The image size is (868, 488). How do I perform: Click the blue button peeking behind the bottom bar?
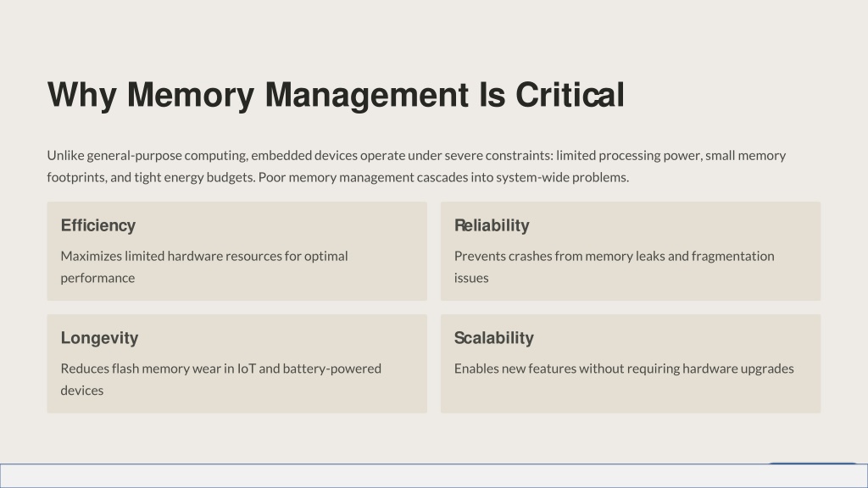[x=813, y=463]
